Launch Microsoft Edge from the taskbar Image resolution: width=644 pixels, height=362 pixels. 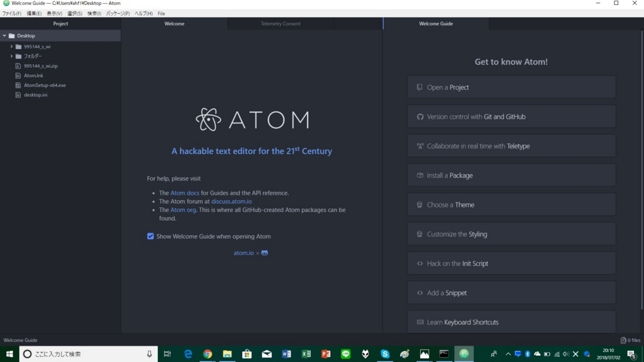point(188,354)
